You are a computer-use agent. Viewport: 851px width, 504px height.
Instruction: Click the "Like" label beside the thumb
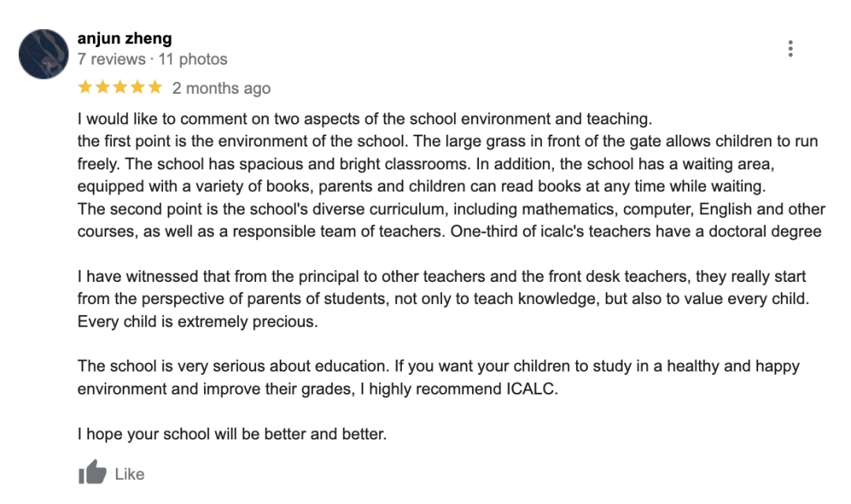129,474
